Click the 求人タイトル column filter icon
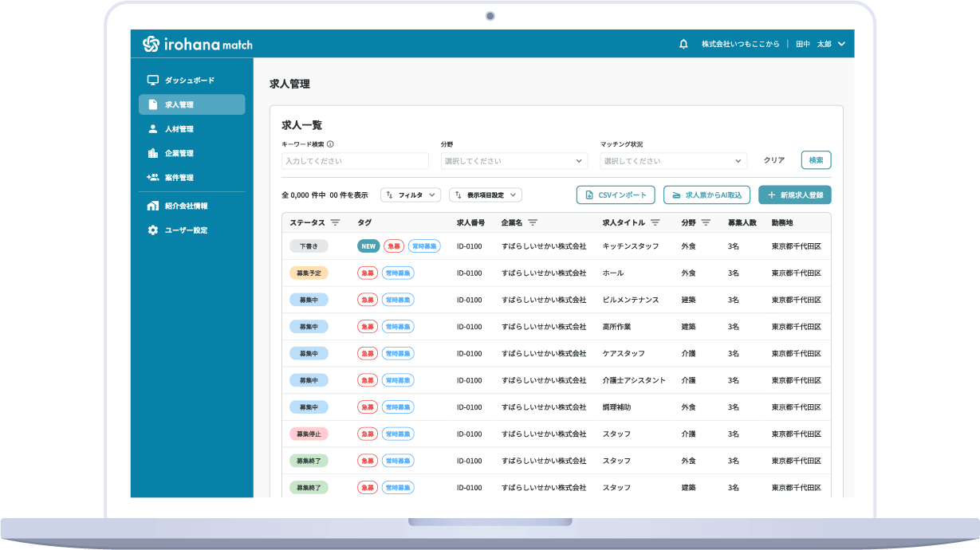The image size is (980, 550). tap(655, 222)
